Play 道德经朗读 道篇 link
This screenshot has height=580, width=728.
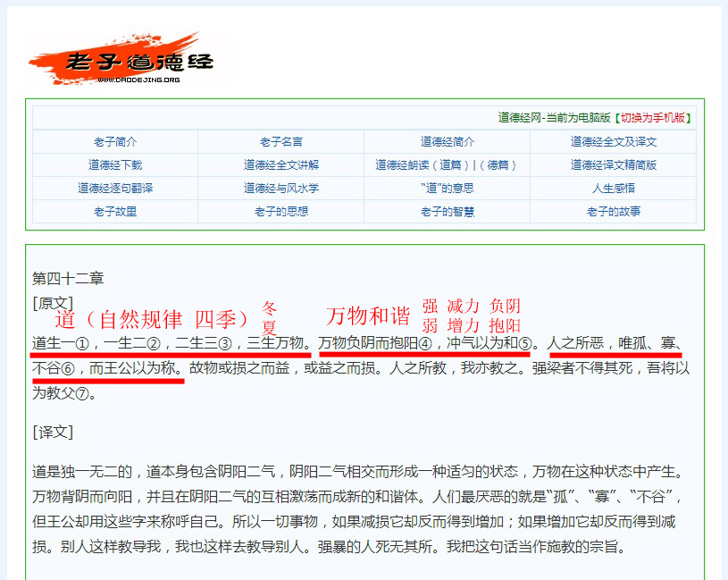(x=450, y=164)
